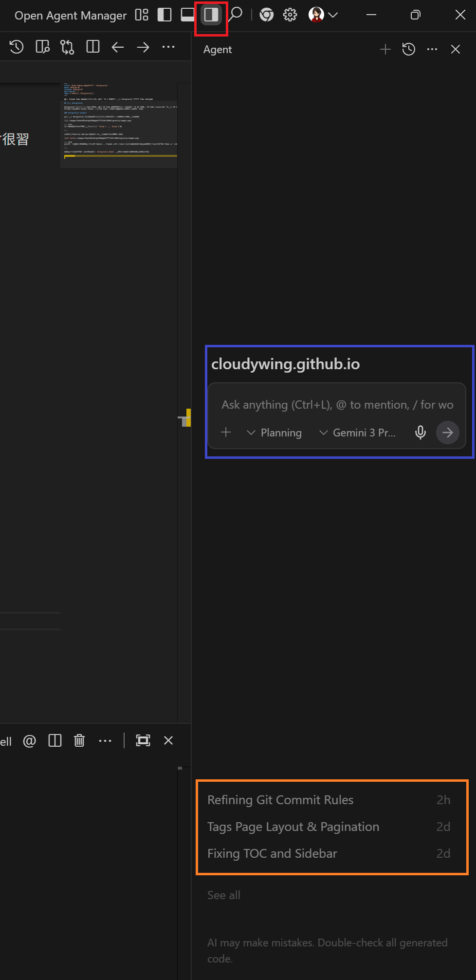Open Tags Page Layout & Pagination conversation
This screenshot has height=980, width=476.
pos(329,827)
